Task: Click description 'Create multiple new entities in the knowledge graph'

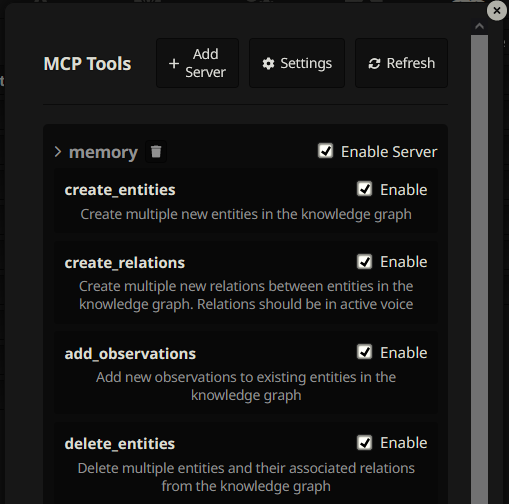Action: point(246,214)
